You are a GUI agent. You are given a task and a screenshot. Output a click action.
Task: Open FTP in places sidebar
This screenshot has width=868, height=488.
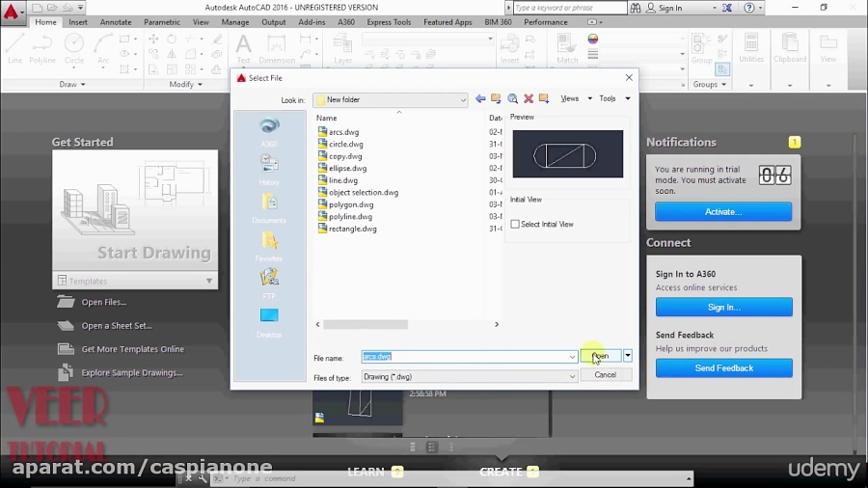[269, 285]
